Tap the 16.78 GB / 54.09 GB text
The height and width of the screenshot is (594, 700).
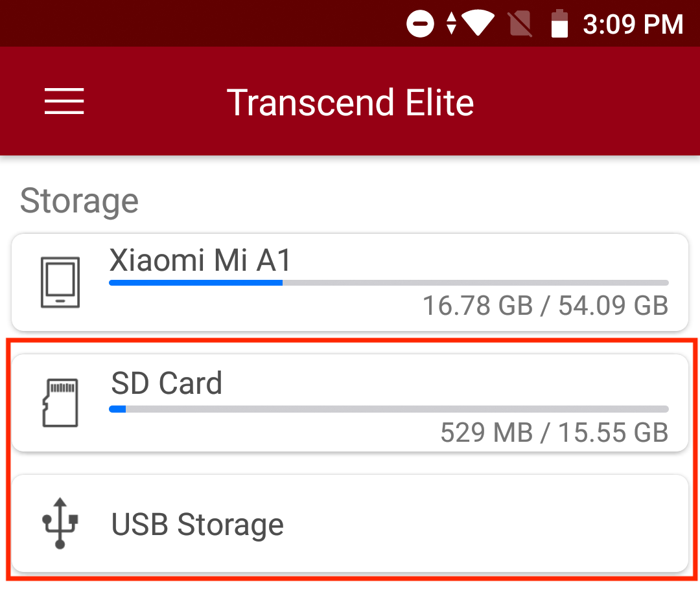(x=545, y=306)
